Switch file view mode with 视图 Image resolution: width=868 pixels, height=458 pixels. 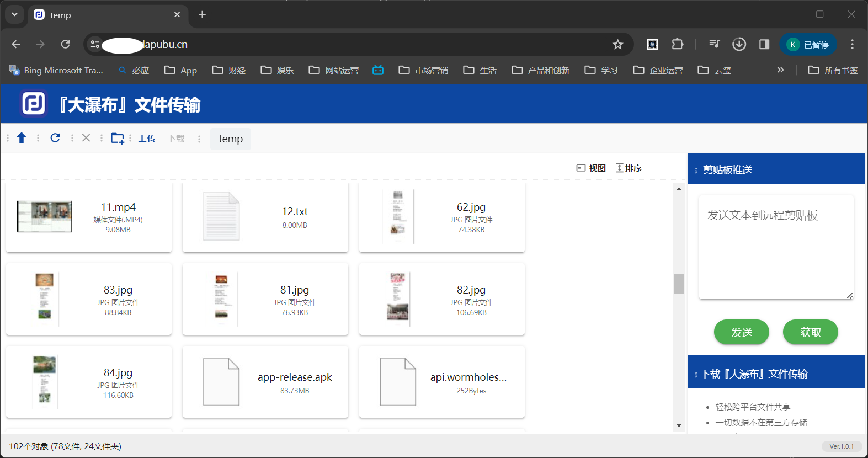pyautogui.click(x=591, y=168)
